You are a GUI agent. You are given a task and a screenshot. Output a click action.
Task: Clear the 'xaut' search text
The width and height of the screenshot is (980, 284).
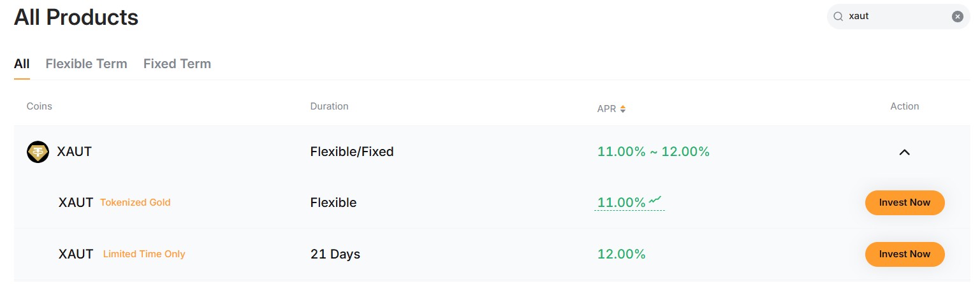pyautogui.click(x=957, y=17)
